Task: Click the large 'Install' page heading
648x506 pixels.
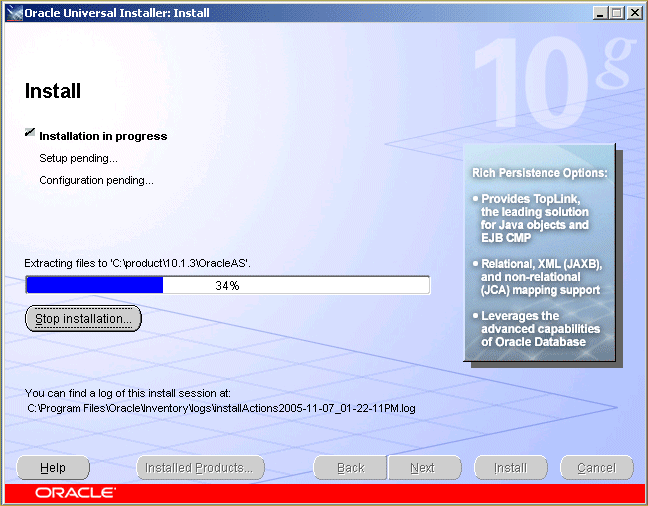Action: (x=53, y=91)
